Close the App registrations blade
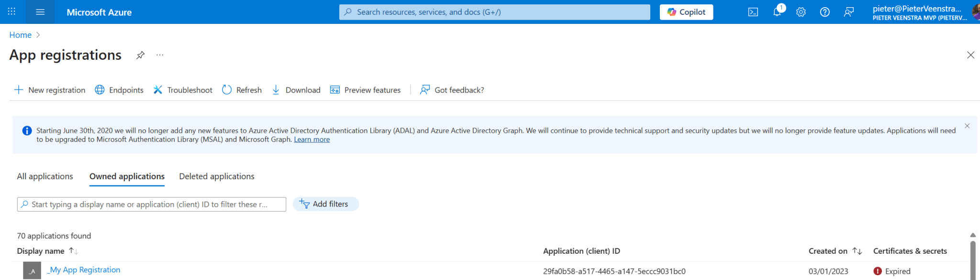980x280 pixels. (970, 55)
